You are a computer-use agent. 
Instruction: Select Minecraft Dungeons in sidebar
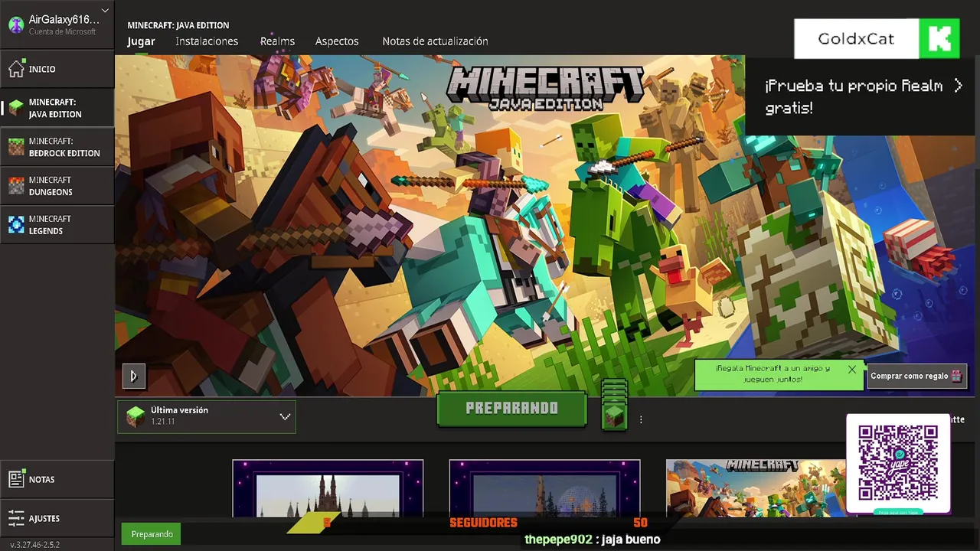click(57, 186)
